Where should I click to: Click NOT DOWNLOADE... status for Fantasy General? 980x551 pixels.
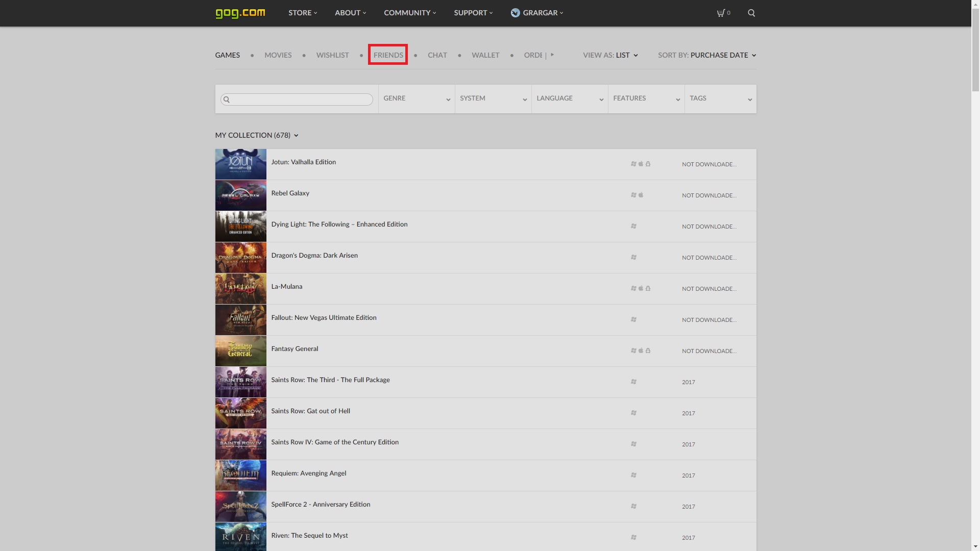(709, 351)
